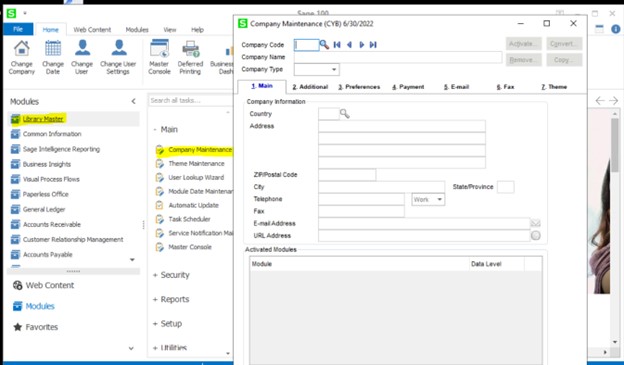Open the Favorites star section
The image size is (624, 365).
pyautogui.click(x=36, y=327)
